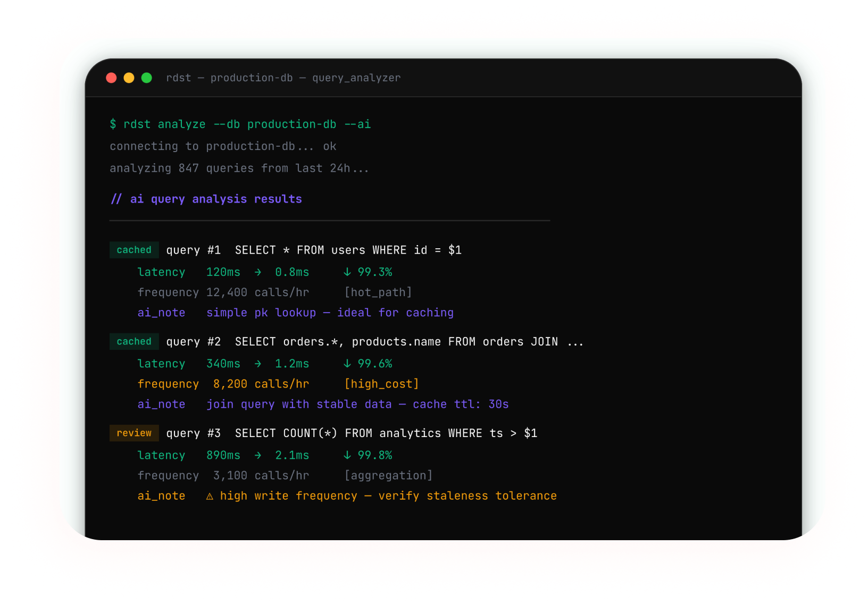Click the '↓ 99.6%' reduction value
The width and height of the screenshot is (868, 604).
click(x=368, y=364)
